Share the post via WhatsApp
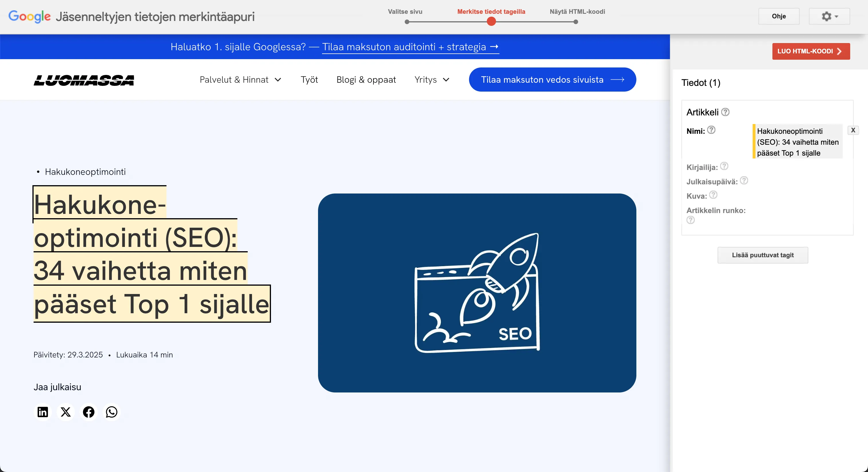The width and height of the screenshot is (868, 472). click(x=112, y=412)
